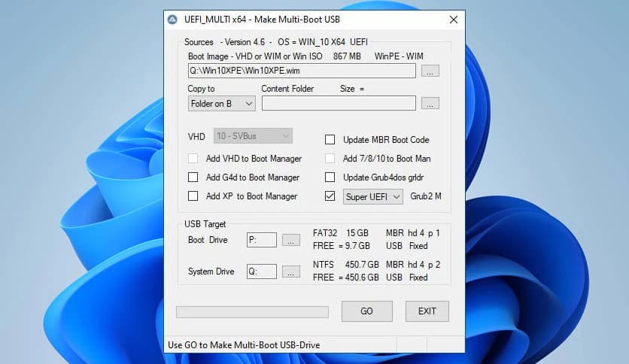Enable Update Grub4dos grldr checkbox

point(330,177)
